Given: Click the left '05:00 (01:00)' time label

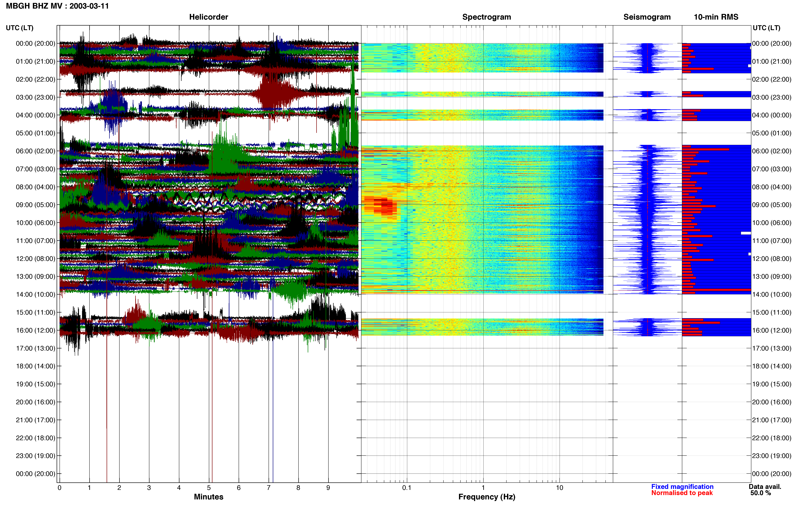Looking at the screenshot, I should pos(36,133).
